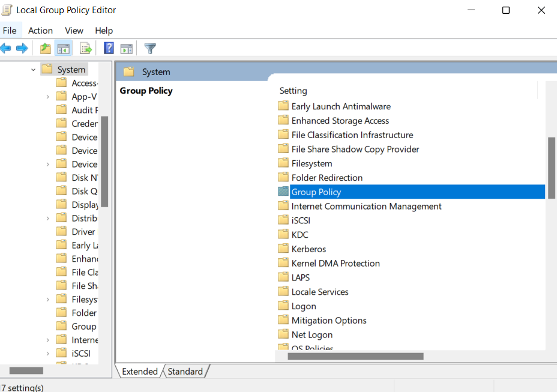Switch to the Standard tab
This screenshot has width=557, height=392.
point(185,371)
